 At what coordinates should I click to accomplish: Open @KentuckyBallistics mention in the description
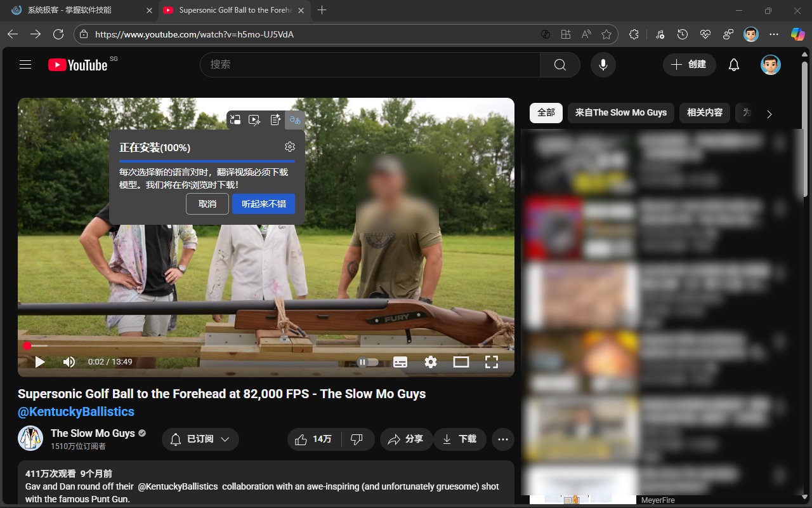(178, 486)
